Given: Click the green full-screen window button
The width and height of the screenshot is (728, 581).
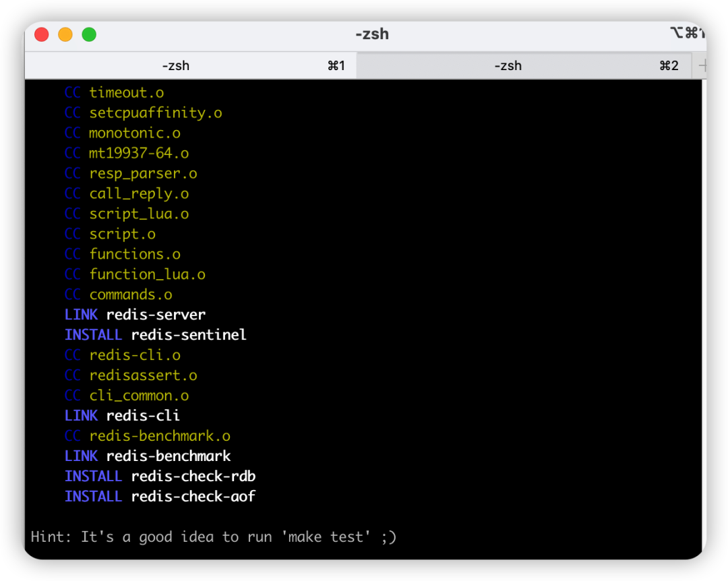Looking at the screenshot, I should (x=89, y=34).
